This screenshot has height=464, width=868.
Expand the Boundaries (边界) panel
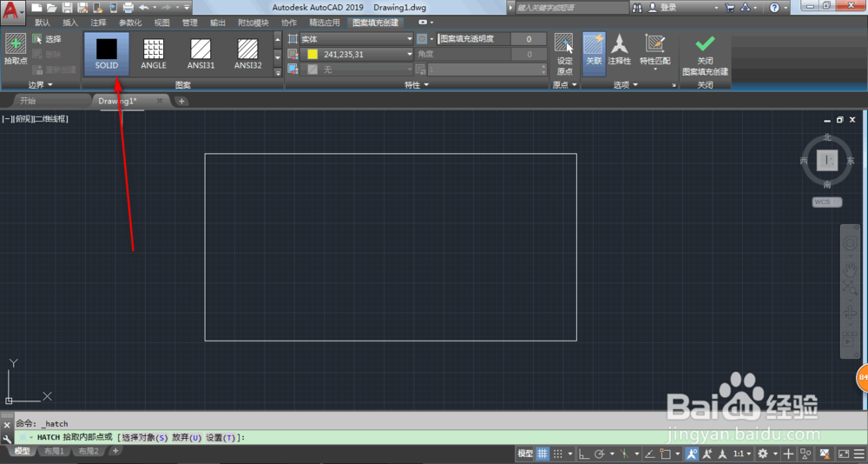point(41,85)
